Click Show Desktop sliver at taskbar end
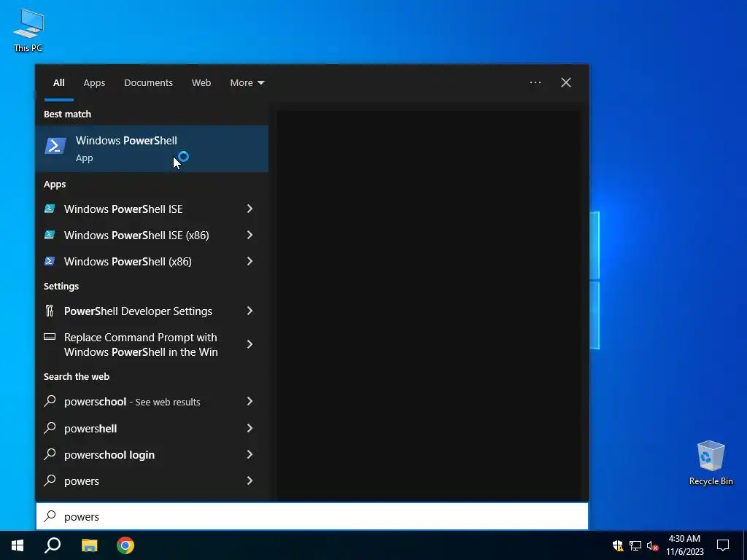The height and width of the screenshot is (560, 747). [x=745, y=545]
